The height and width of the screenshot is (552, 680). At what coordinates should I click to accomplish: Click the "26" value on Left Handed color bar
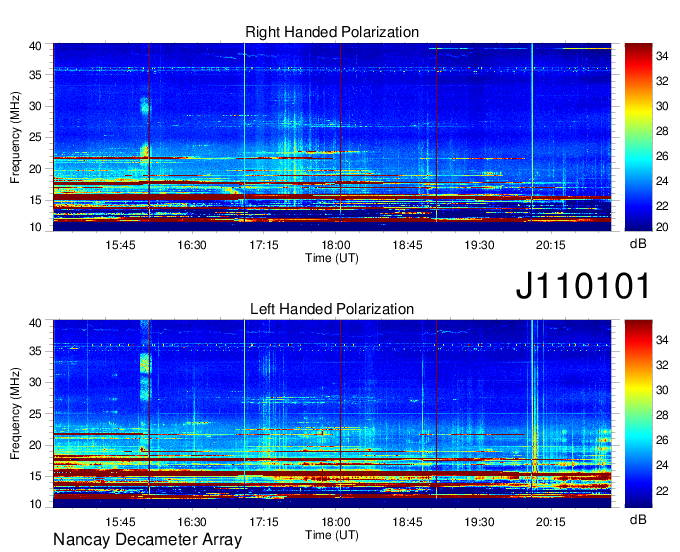coord(662,441)
